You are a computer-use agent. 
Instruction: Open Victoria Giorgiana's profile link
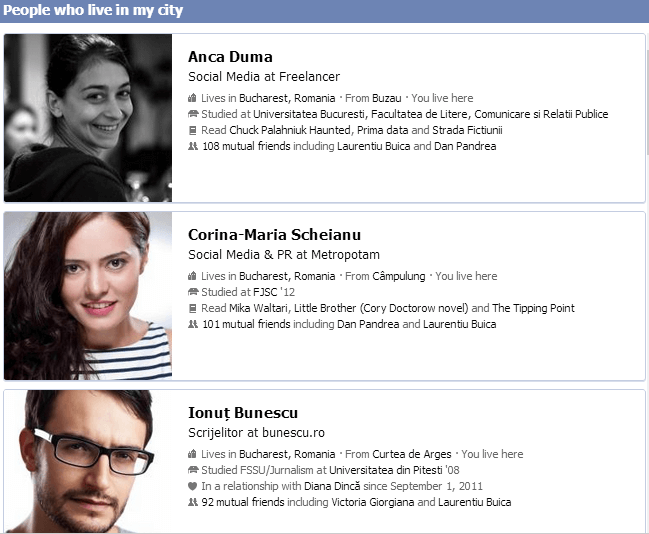coord(373,502)
